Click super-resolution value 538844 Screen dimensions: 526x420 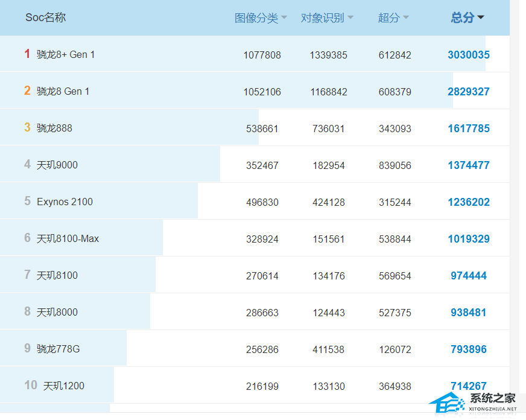[x=395, y=239]
